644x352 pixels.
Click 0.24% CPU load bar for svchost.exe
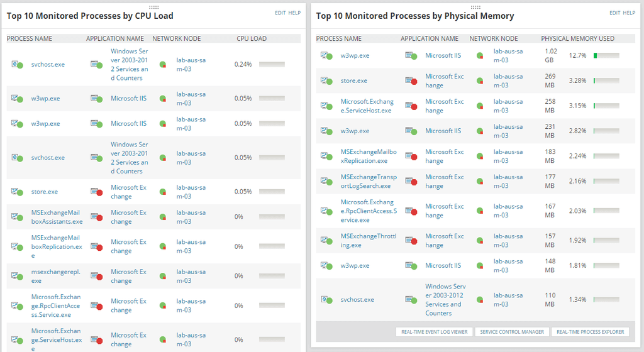tap(272, 64)
